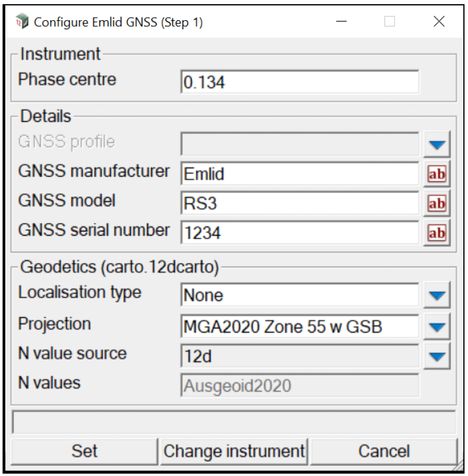This screenshot has width=468, height=476.
Task: Click the N values field Ausgeoid2020
Action: [299, 386]
